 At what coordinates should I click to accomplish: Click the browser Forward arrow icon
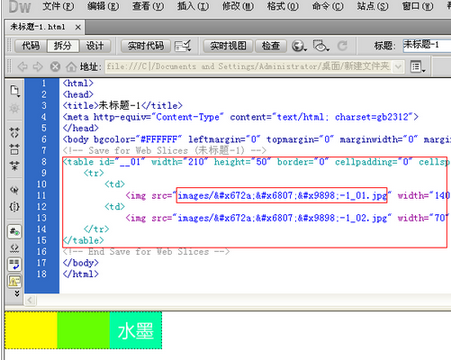click(x=38, y=67)
